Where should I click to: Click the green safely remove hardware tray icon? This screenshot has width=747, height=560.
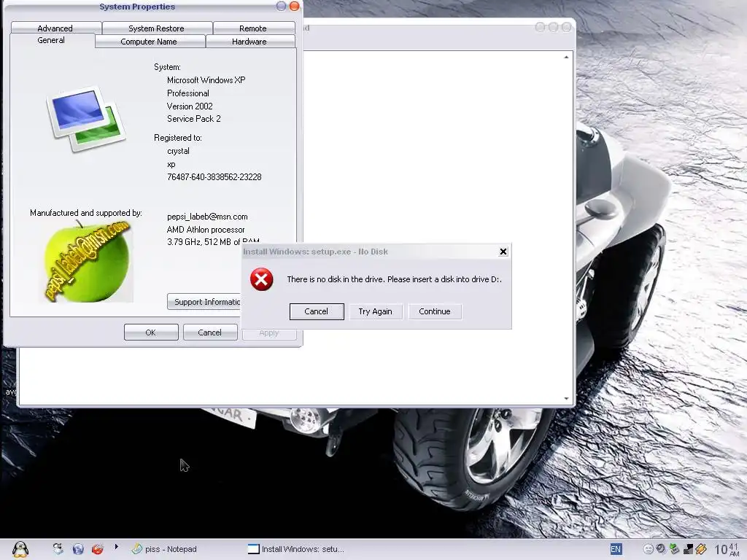(674, 549)
